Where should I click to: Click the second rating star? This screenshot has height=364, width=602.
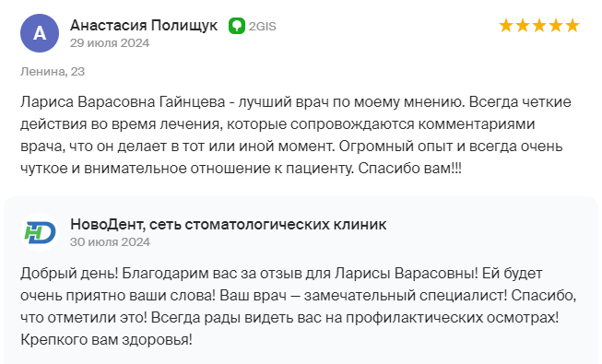523,26
